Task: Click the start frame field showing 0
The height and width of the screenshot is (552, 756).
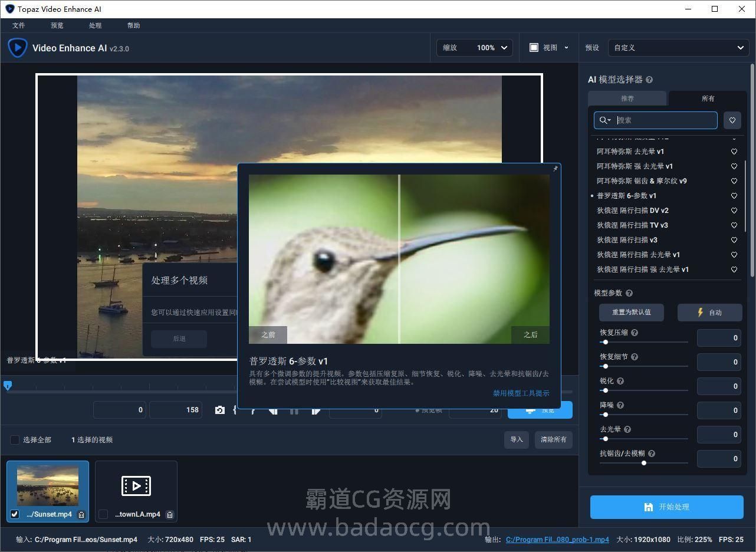Action: pyautogui.click(x=120, y=410)
